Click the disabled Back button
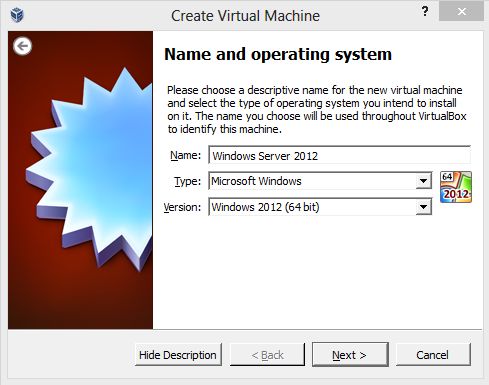 pyautogui.click(x=267, y=355)
